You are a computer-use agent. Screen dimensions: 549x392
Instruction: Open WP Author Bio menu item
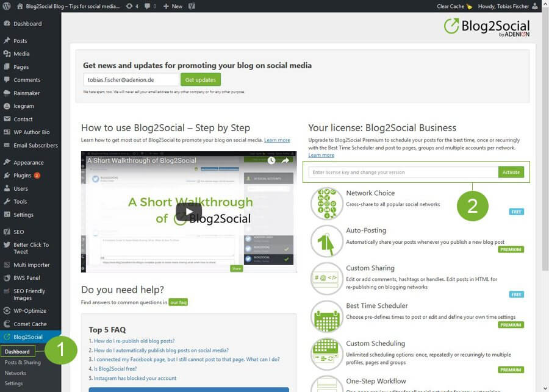[30, 132]
